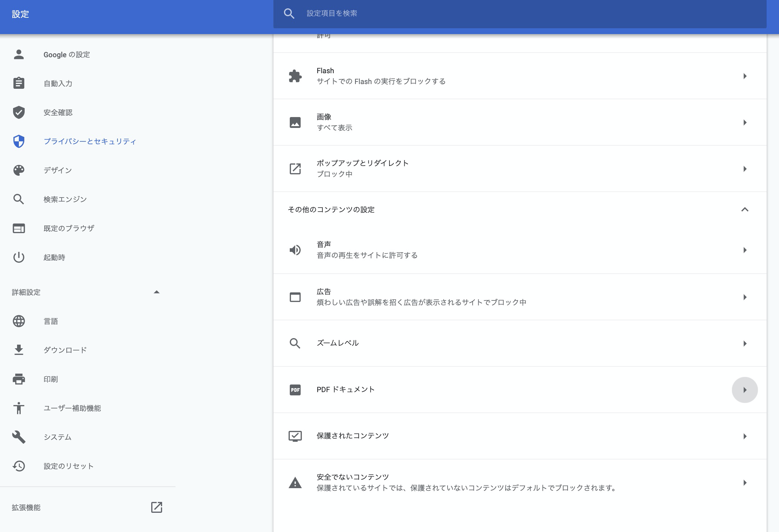Viewport: 779px width, 532px height.
Task: Click the clipboard icon for 自動入力
Action: click(19, 83)
